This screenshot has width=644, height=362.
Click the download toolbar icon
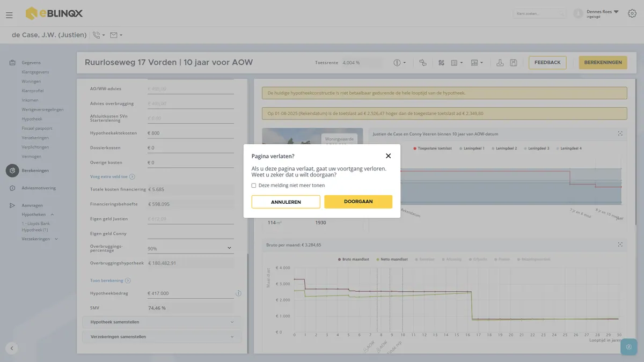click(500, 63)
